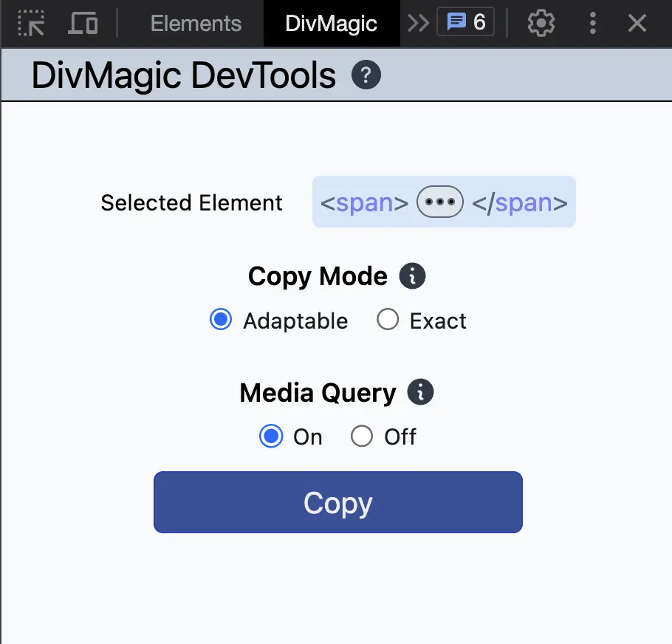Select the Exact copy mode
The width and height of the screenshot is (672, 644).
(388, 320)
